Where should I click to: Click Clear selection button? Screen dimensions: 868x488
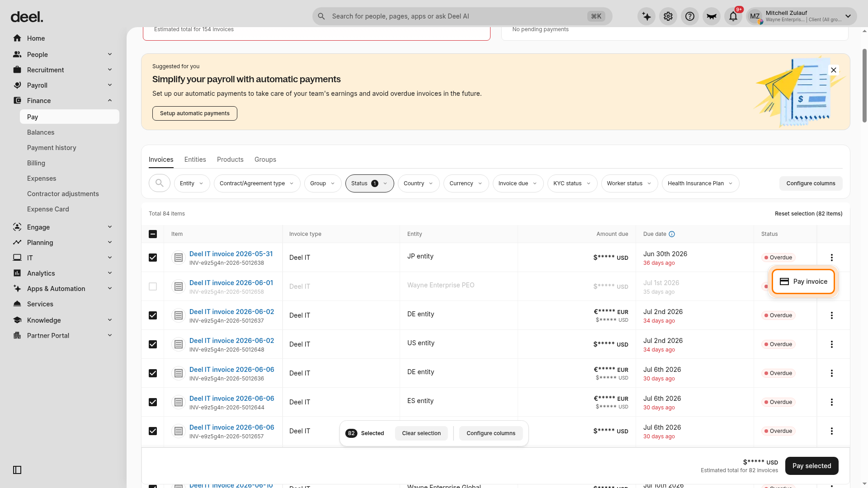pos(421,433)
